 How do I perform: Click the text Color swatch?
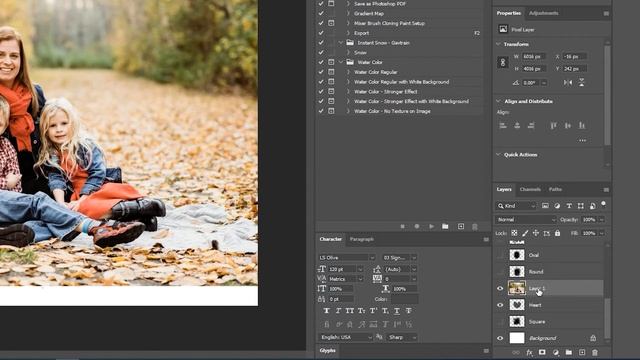click(x=404, y=299)
